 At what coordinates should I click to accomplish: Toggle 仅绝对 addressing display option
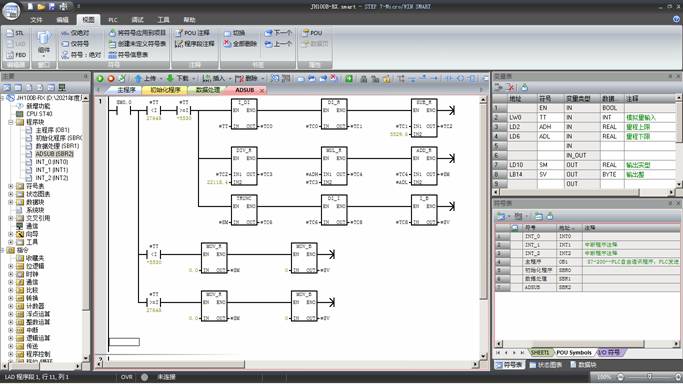[x=75, y=33]
